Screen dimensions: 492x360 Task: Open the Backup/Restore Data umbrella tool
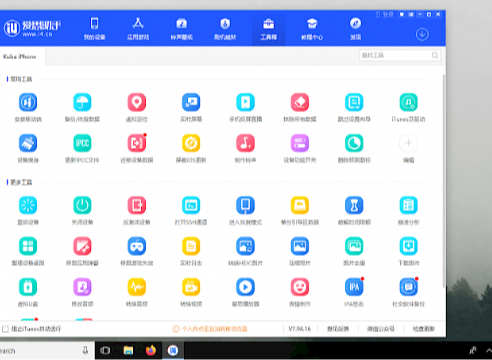click(x=82, y=103)
